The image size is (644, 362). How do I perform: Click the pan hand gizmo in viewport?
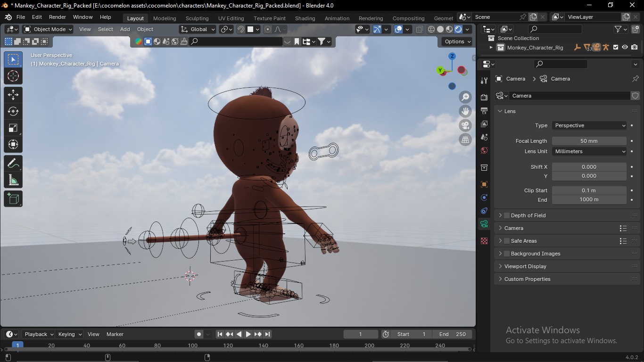point(465,111)
